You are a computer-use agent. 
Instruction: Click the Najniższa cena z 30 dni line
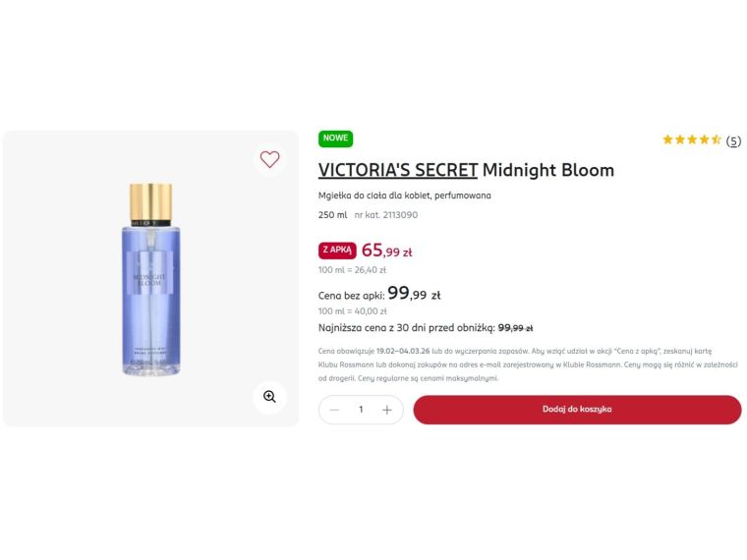[426, 328]
